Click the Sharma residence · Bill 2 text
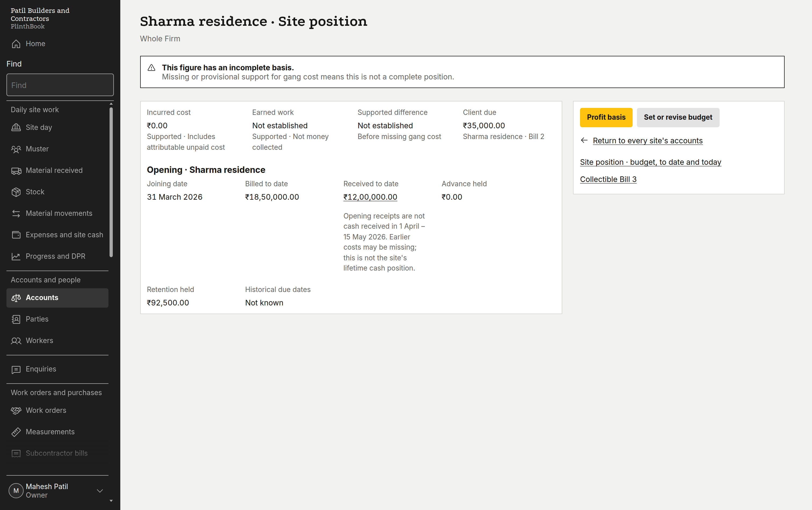The image size is (812, 510). 503,137
